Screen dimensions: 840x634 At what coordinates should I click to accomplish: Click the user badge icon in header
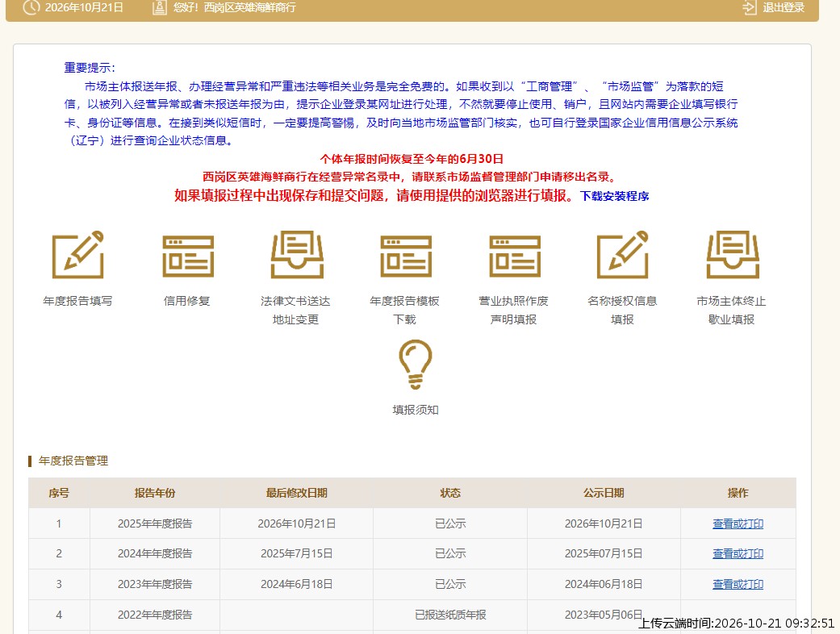(160, 7)
